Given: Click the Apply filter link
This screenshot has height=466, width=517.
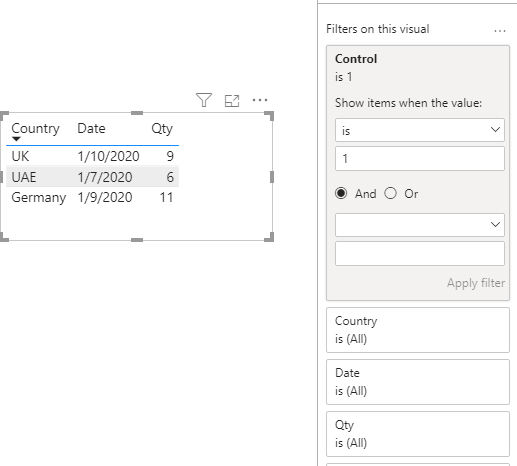Looking at the screenshot, I should point(476,283).
